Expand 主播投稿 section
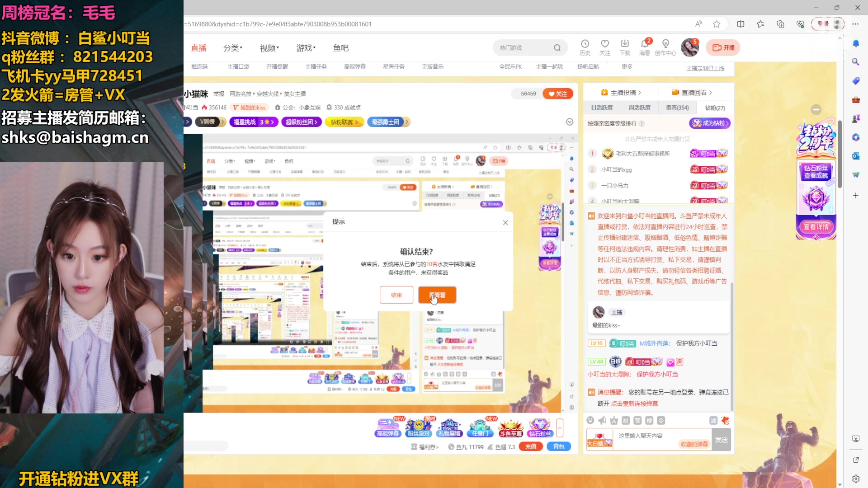Screen dimensions: 868x488 tap(621, 93)
